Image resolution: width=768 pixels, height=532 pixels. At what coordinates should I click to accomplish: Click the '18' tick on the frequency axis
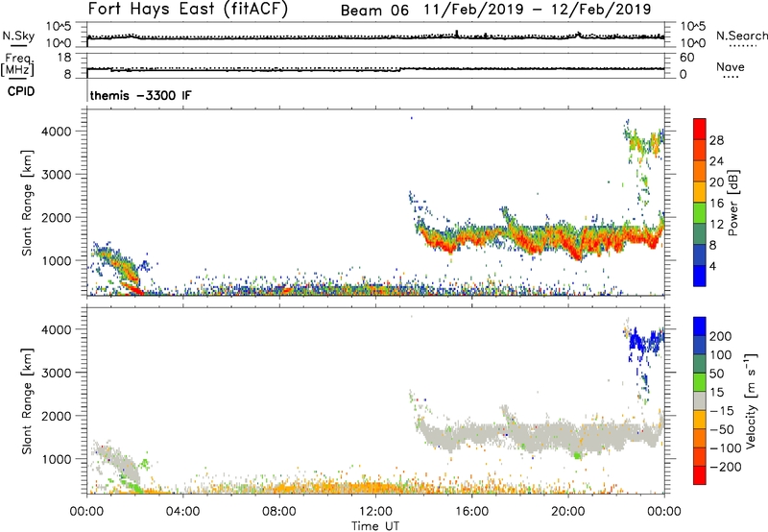click(x=63, y=58)
